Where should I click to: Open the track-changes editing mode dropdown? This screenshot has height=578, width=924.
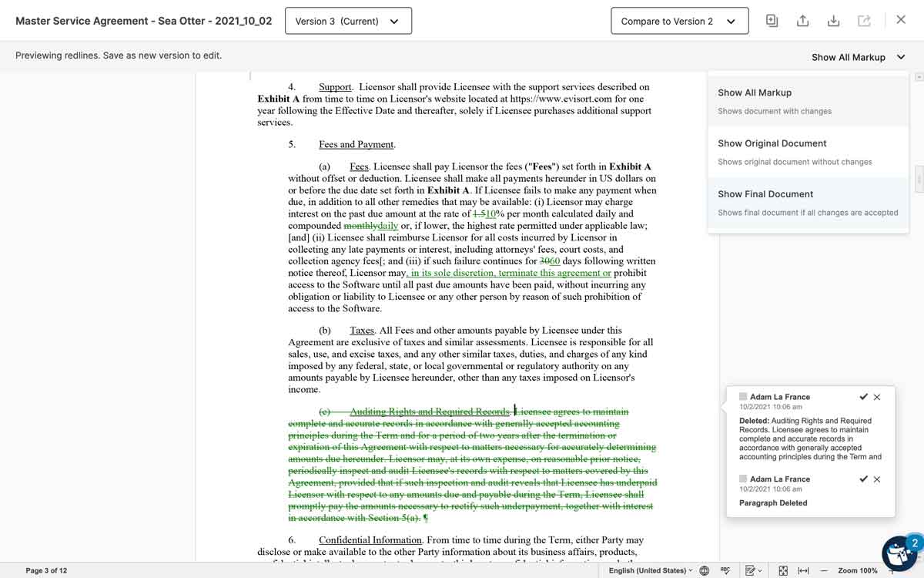752,570
